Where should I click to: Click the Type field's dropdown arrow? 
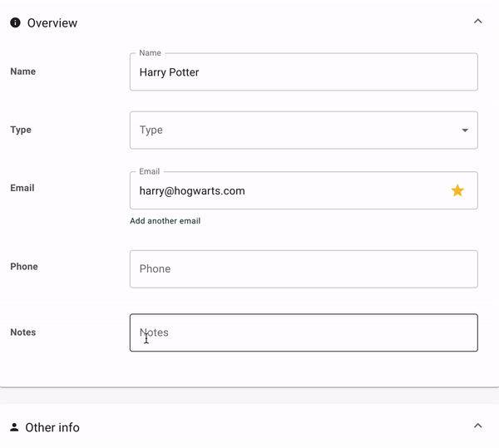coord(464,130)
